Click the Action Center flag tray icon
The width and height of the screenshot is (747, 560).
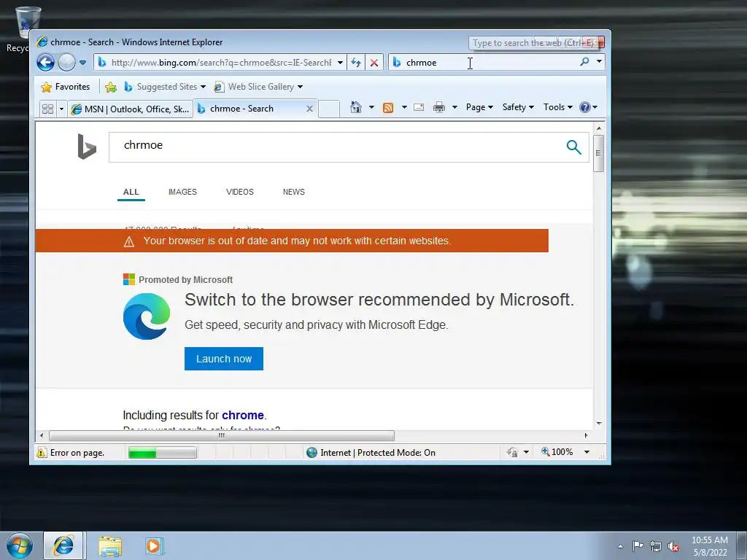[x=638, y=545]
